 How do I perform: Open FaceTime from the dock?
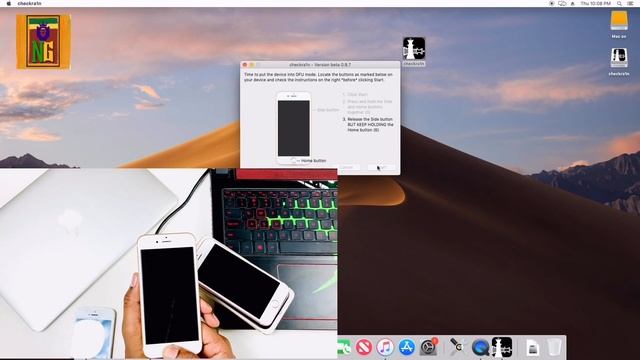coord(344,348)
